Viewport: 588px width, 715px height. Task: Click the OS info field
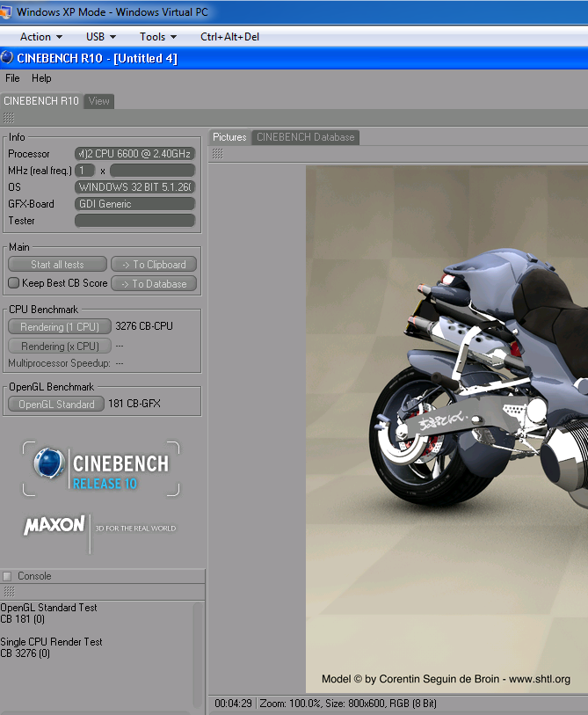pos(135,187)
